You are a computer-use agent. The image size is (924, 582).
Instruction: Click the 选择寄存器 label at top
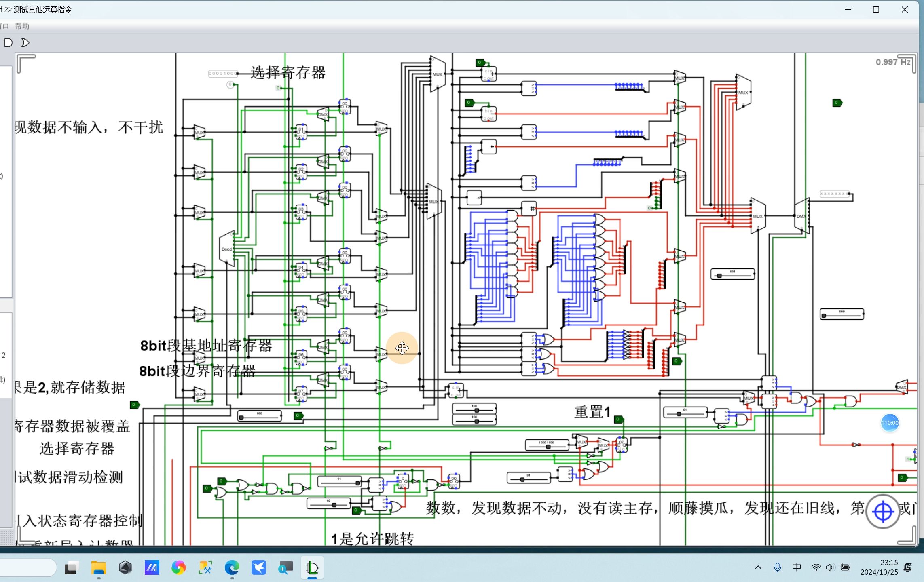288,73
